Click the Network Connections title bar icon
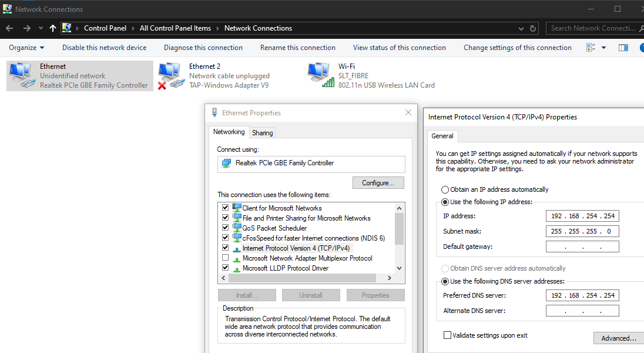 point(7,9)
